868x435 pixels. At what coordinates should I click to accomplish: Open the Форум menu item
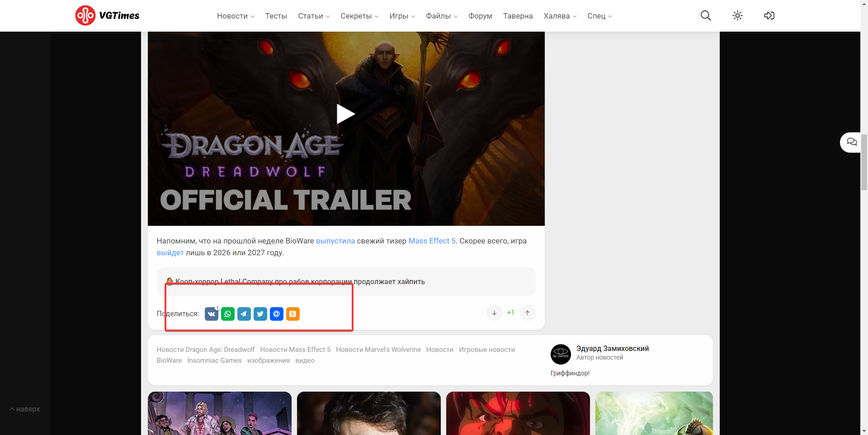480,16
